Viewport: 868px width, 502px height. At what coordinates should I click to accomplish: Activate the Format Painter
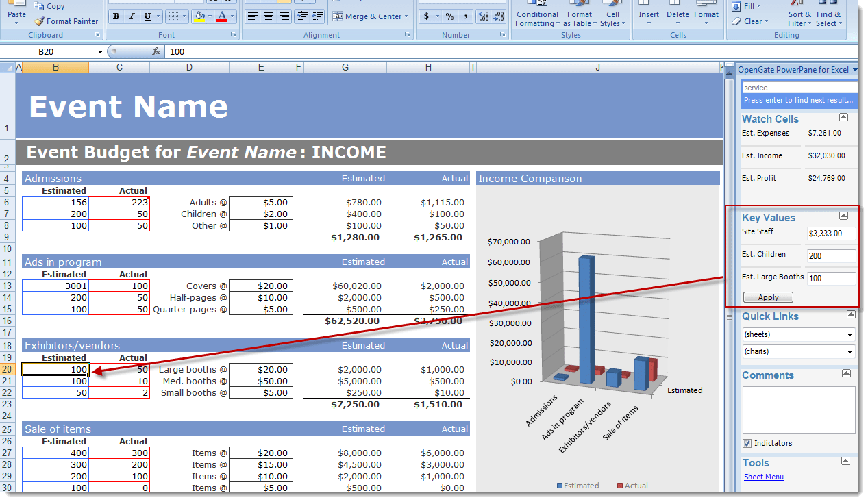[66, 21]
